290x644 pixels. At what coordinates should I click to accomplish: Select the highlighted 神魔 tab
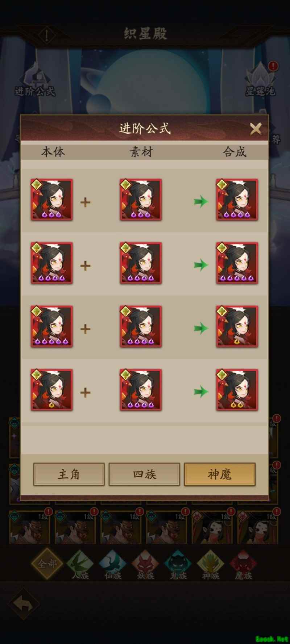[220, 474]
